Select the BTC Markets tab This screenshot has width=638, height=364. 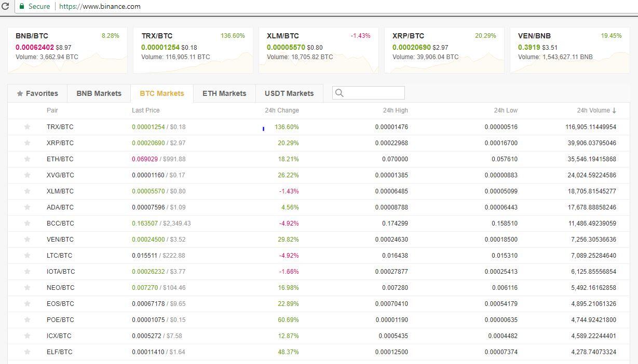pos(162,93)
